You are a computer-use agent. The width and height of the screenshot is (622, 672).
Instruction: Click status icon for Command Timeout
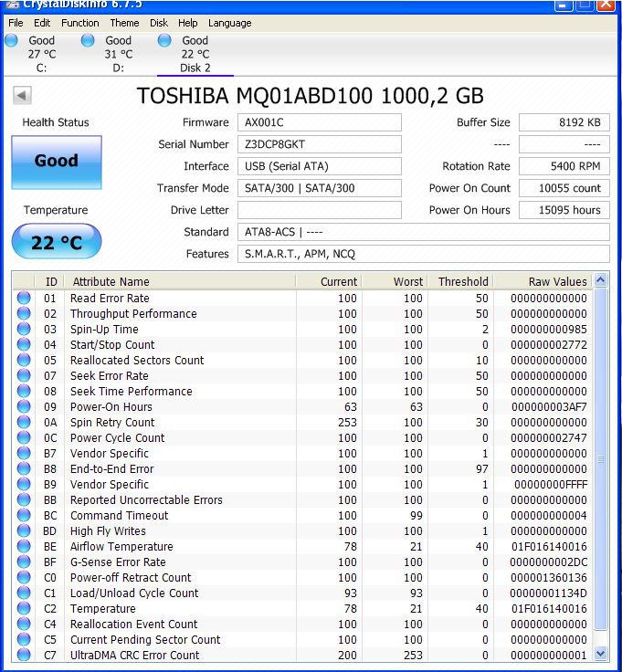tap(24, 515)
